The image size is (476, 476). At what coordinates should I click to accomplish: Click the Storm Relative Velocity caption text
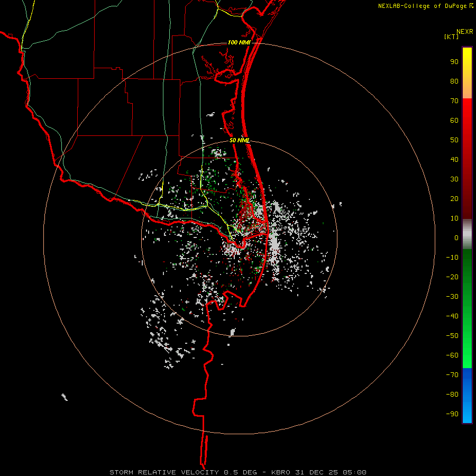[x=164, y=472]
